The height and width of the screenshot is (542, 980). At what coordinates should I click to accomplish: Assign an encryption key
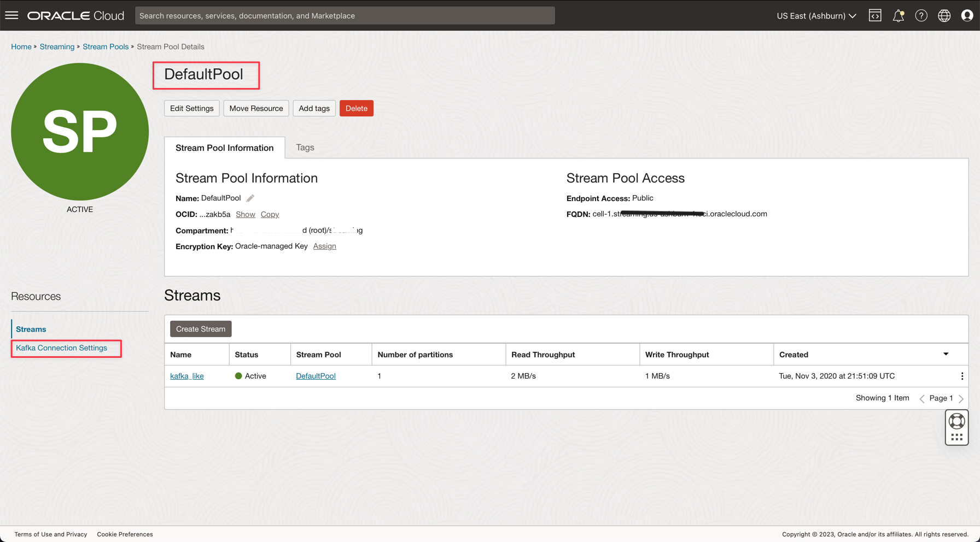click(x=324, y=246)
